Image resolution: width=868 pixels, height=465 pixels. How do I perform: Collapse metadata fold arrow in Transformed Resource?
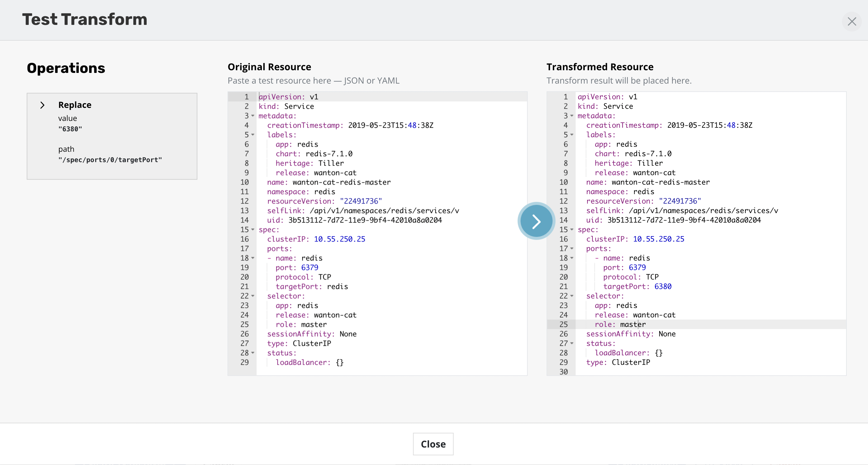tap(572, 116)
